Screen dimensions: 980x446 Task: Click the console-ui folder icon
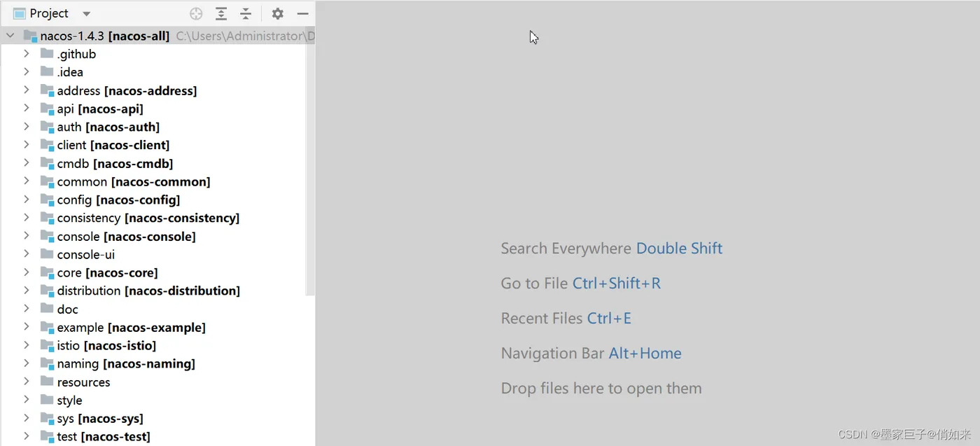(47, 254)
